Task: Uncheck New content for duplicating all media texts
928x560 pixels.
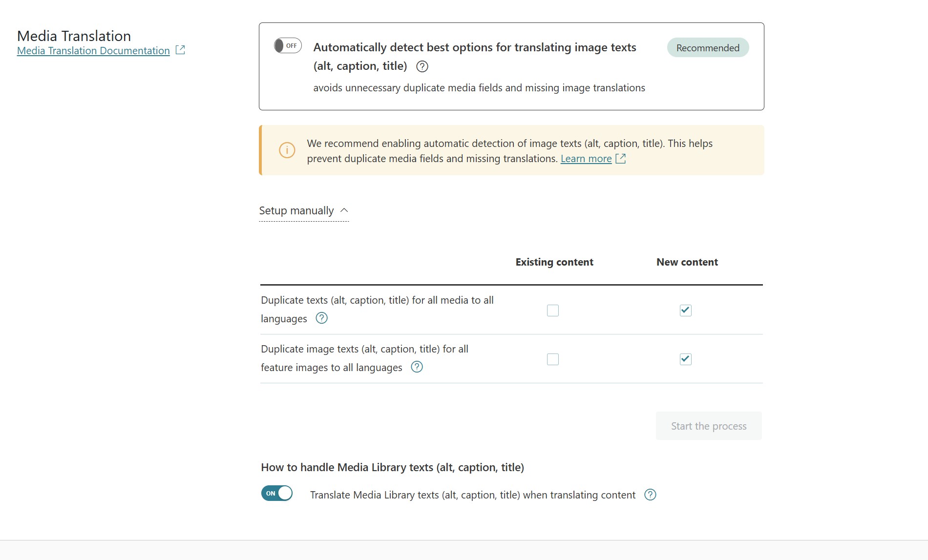Action: 685,311
